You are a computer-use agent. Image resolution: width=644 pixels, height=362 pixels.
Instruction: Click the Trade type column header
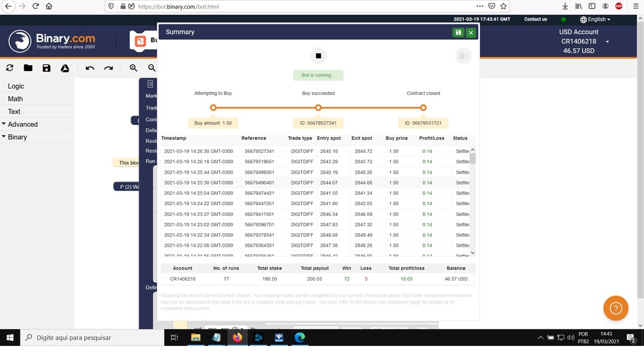(300, 138)
